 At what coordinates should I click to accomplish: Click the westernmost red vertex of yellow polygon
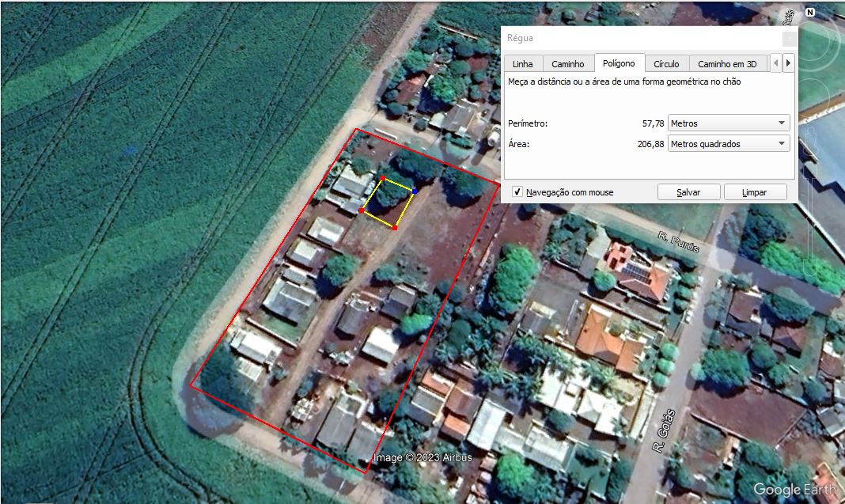click(x=361, y=210)
